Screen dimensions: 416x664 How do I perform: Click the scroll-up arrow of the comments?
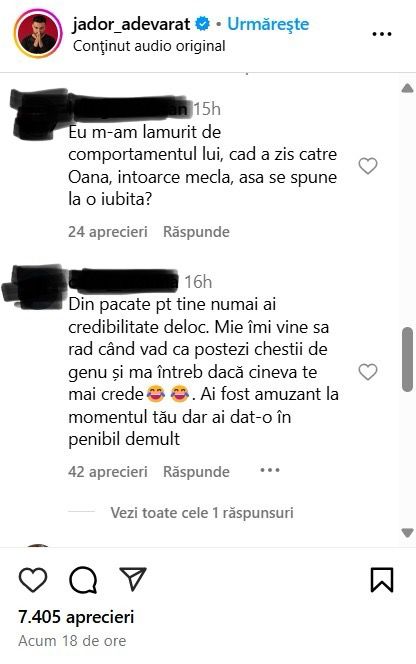click(407, 88)
